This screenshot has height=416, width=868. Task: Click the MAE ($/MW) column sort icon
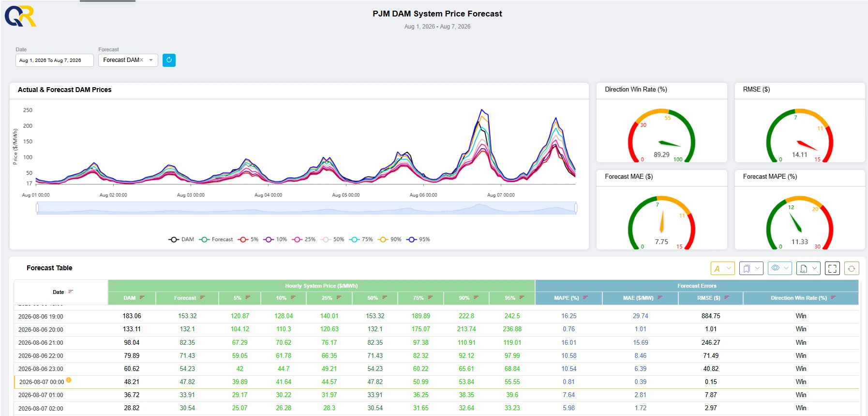pyautogui.click(x=660, y=298)
